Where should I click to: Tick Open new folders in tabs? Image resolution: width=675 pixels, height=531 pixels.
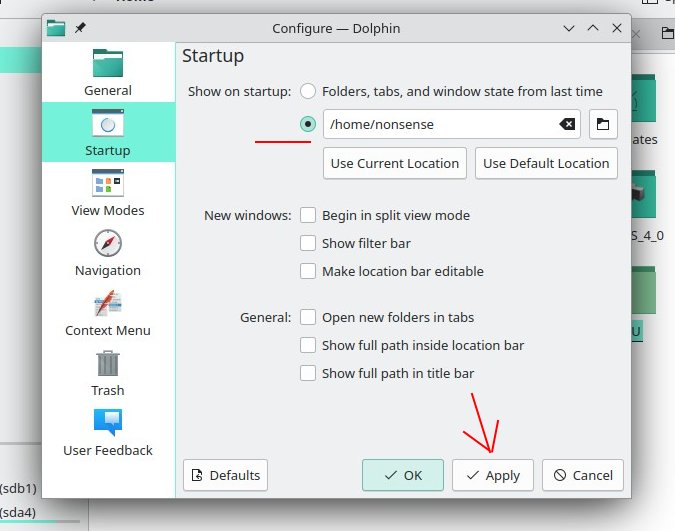point(308,317)
